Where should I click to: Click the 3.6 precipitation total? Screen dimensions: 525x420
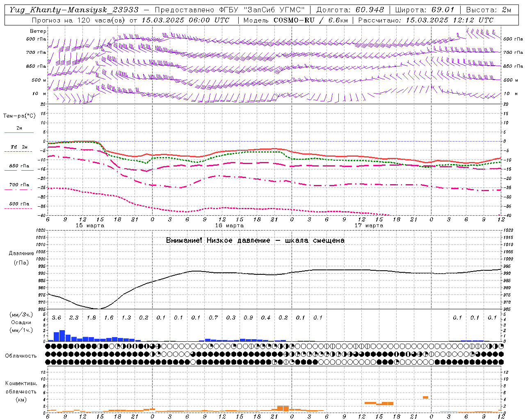click(x=56, y=318)
